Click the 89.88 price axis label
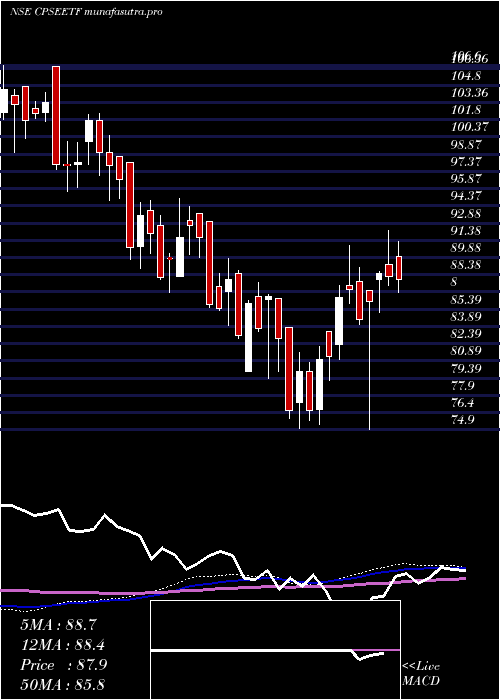 pos(466,248)
